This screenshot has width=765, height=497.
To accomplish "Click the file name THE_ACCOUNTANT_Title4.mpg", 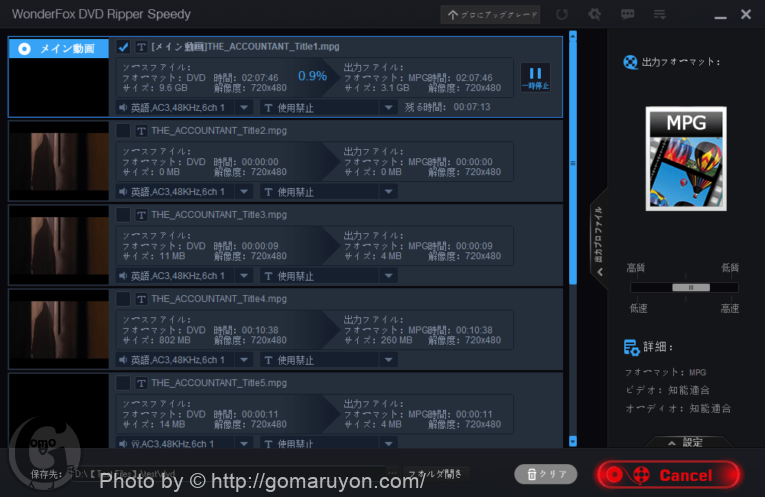I will click(x=219, y=299).
